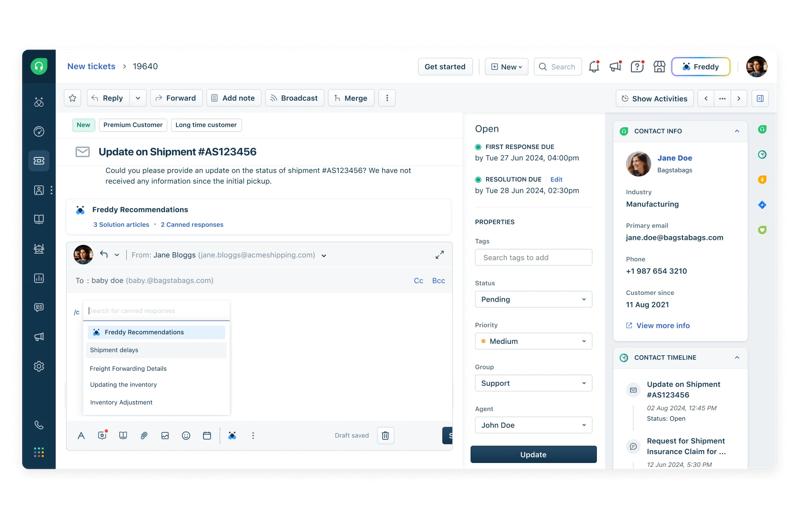Viewport: 800px width, 518px height.
Task: Open notifications bell icon
Action: (x=594, y=67)
